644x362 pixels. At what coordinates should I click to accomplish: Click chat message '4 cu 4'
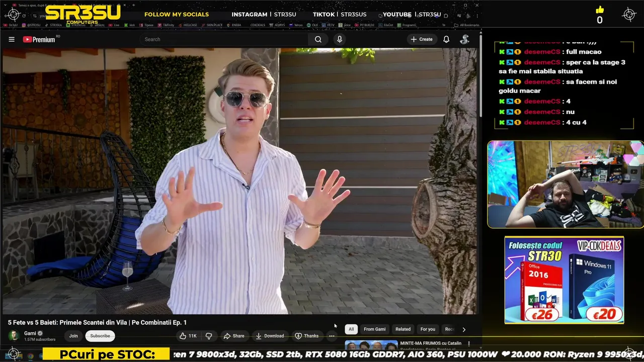coord(576,122)
